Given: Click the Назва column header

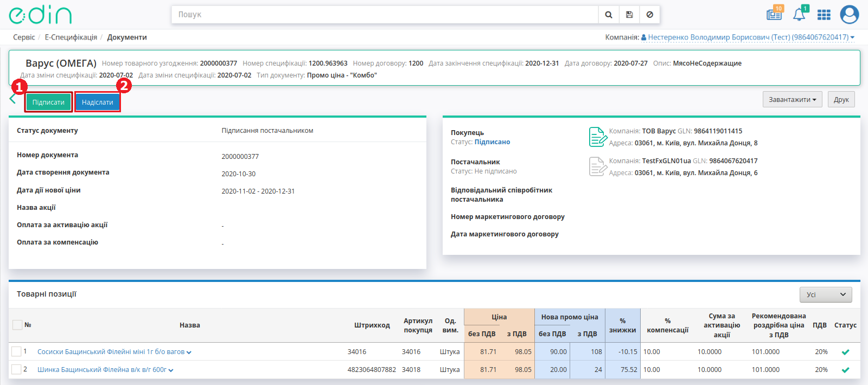Looking at the screenshot, I should pyautogui.click(x=190, y=325).
